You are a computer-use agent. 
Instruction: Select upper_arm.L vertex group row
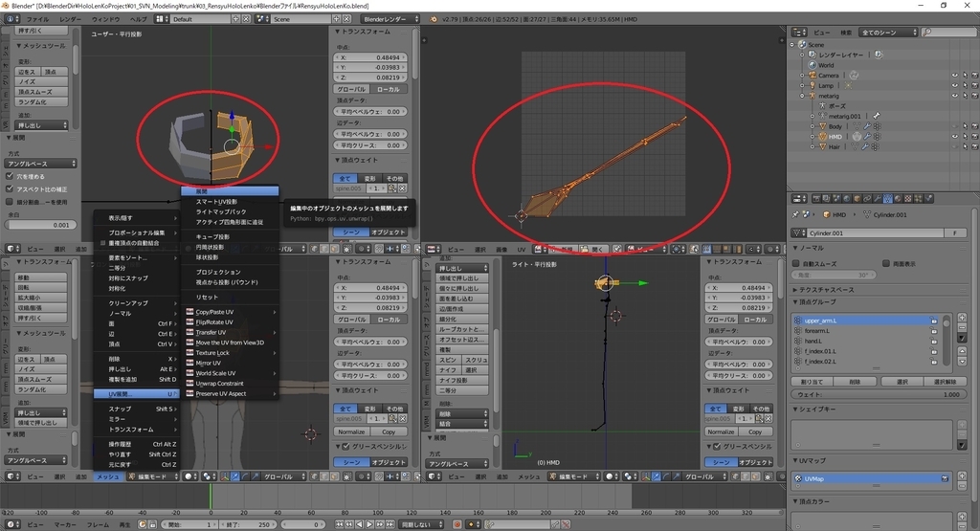tap(865, 321)
